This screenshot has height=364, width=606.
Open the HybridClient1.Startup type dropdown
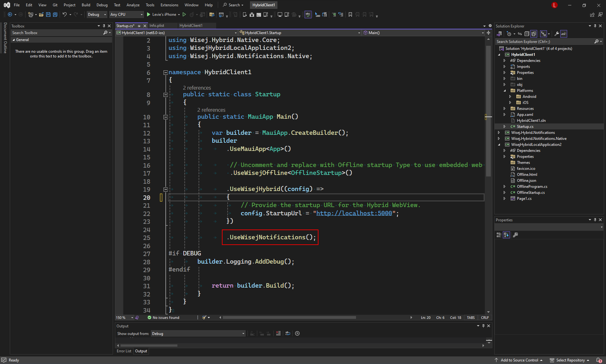[300, 33]
